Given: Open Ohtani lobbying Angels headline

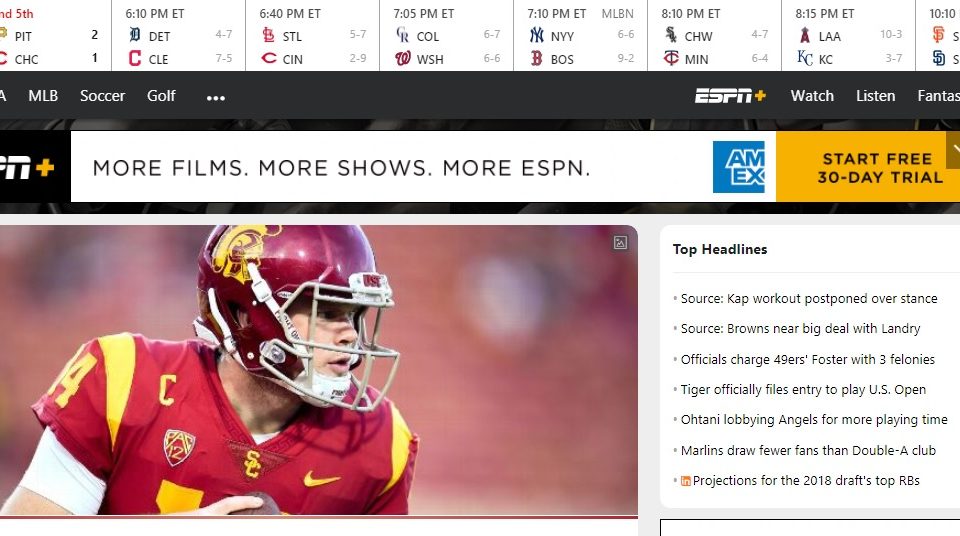Looking at the screenshot, I should point(814,420).
